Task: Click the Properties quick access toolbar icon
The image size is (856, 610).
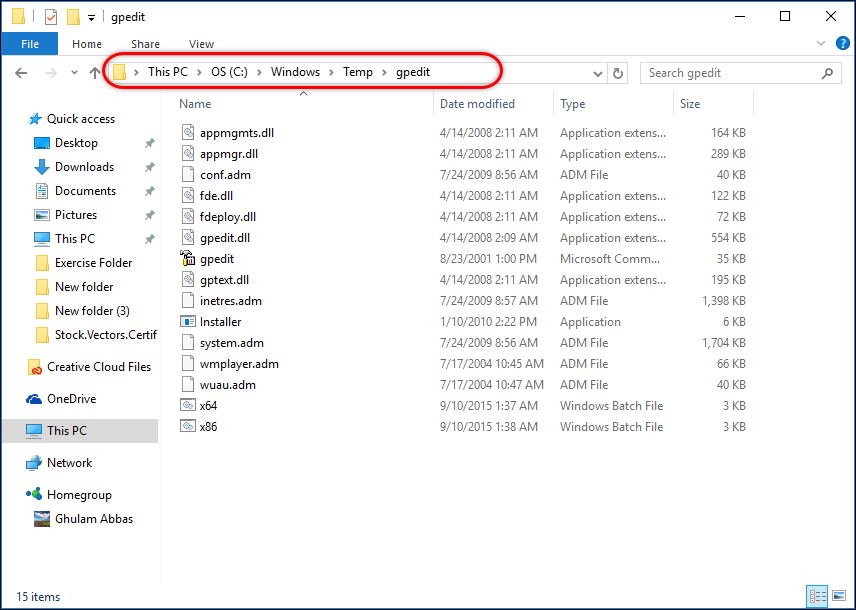Action: point(51,17)
